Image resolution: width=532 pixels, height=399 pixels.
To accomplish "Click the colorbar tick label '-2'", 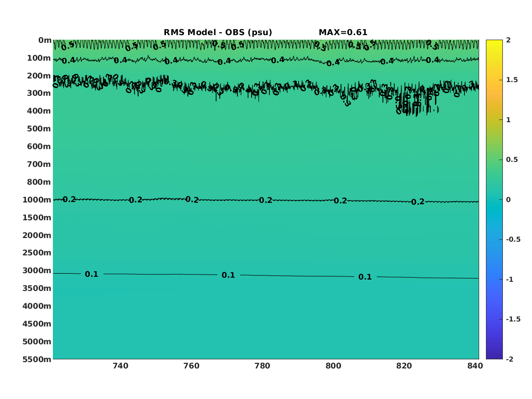I will point(510,359).
